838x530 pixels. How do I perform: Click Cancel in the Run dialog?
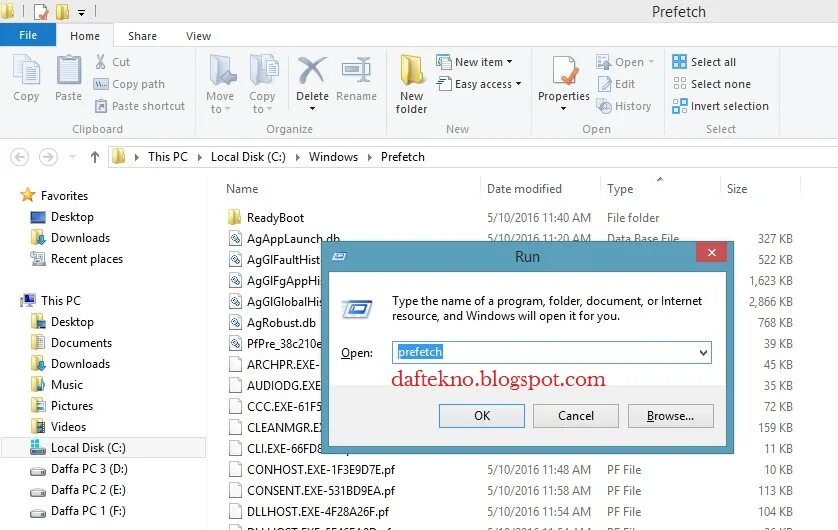576,416
